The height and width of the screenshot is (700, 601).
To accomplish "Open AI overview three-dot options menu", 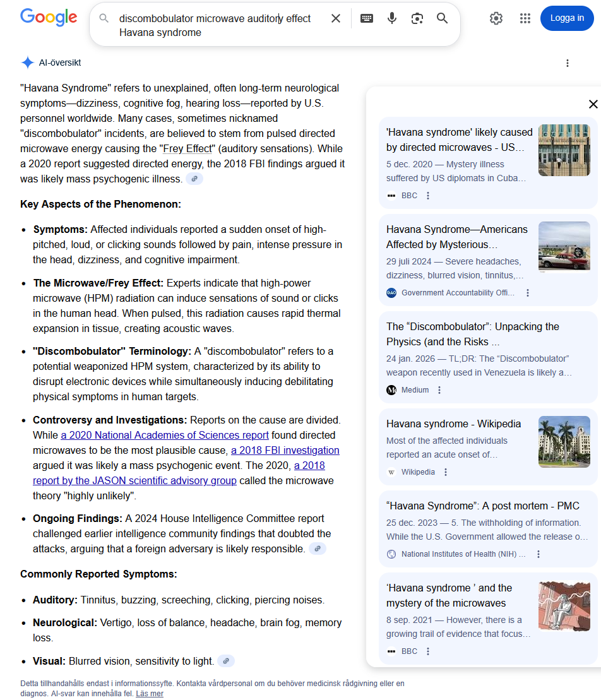I will [x=568, y=63].
